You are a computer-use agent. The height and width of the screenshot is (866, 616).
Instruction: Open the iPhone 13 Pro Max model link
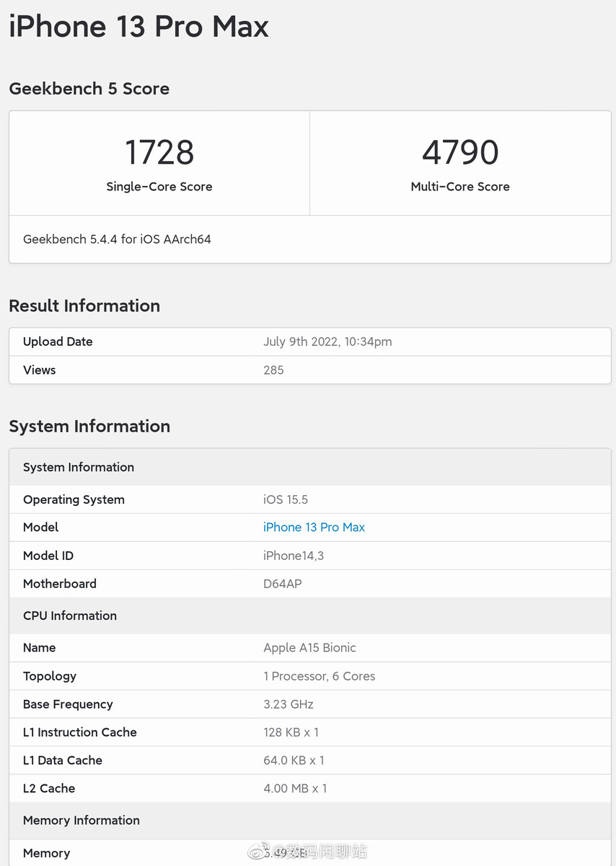(314, 528)
